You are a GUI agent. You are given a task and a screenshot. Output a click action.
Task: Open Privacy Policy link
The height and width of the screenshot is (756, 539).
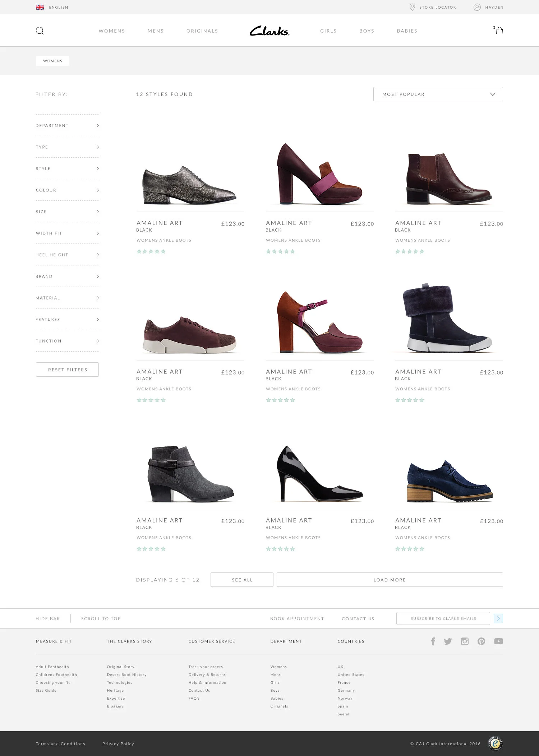[x=118, y=744]
